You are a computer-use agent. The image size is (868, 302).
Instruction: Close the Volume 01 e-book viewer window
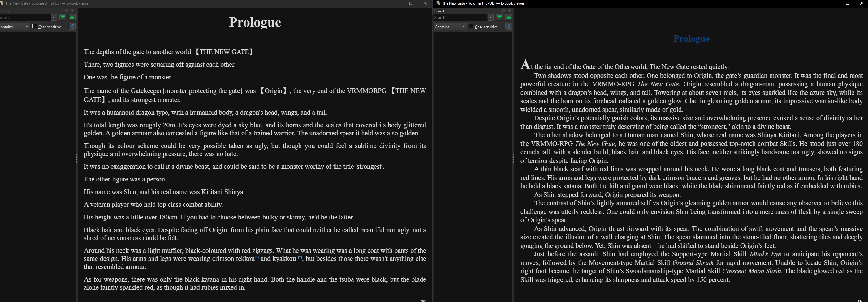[425, 3]
